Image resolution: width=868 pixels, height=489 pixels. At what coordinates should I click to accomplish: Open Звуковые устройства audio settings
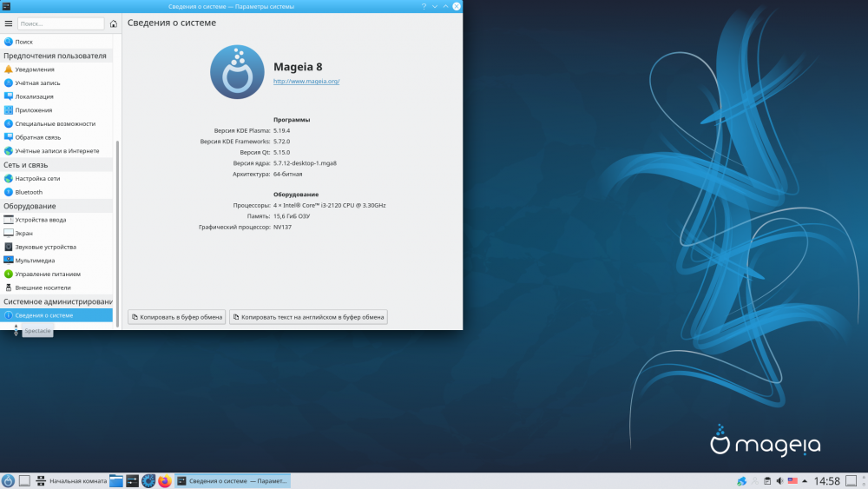click(x=56, y=247)
